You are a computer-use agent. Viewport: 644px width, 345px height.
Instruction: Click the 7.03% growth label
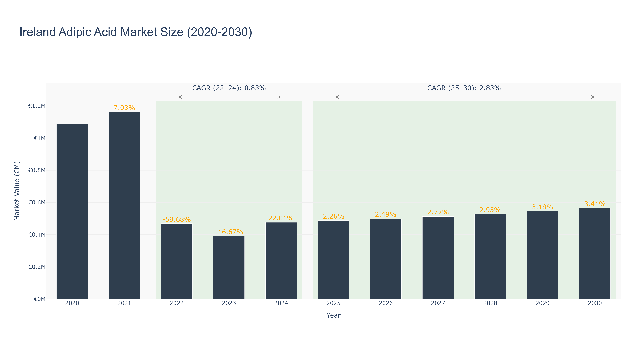tap(124, 108)
